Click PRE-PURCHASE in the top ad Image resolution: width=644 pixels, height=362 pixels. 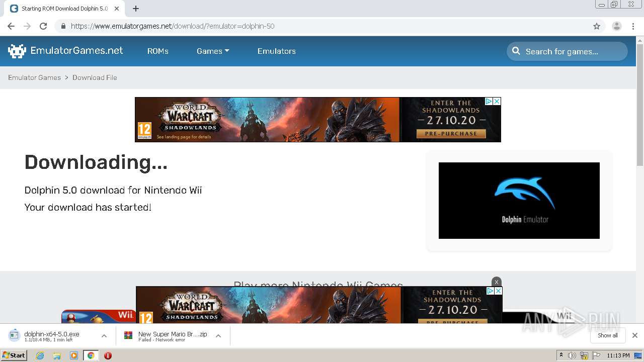tap(451, 134)
